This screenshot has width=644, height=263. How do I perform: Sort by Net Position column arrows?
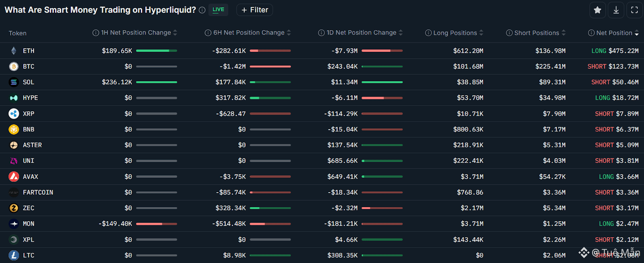click(x=636, y=33)
